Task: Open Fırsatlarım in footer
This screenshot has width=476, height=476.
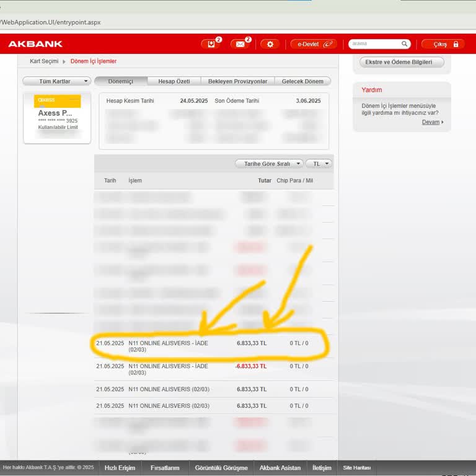Action: 165,468
